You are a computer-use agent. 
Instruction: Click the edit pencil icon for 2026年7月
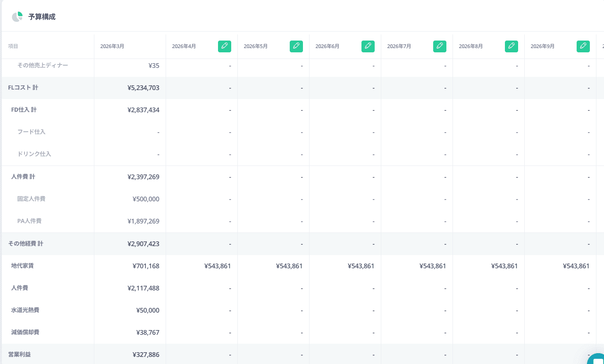click(x=440, y=46)
